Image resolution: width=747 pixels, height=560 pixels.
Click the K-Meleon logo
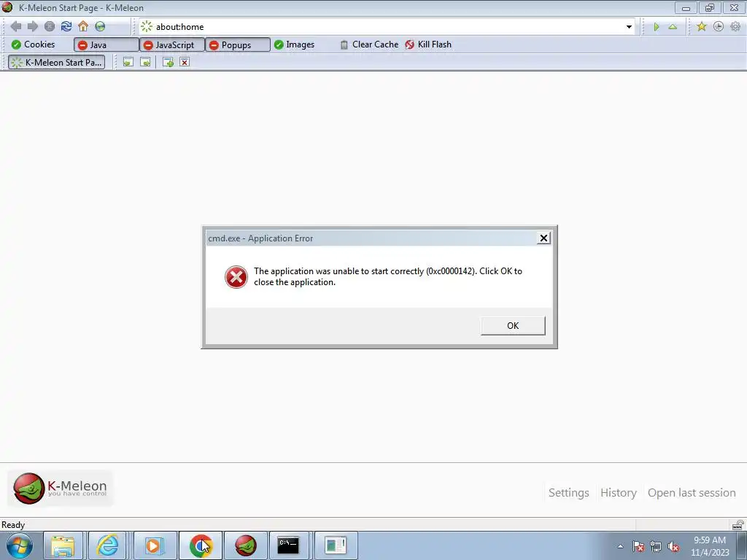click(61, 488)
